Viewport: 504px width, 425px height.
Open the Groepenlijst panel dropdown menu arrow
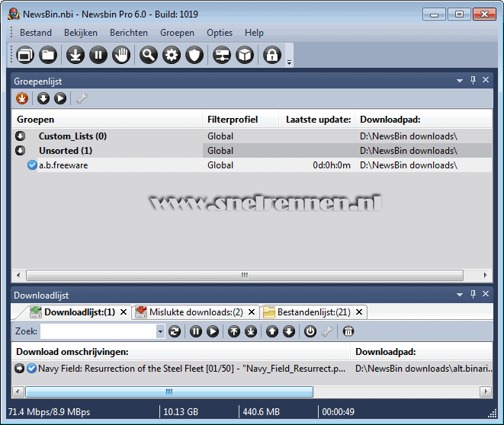[460, 81]
